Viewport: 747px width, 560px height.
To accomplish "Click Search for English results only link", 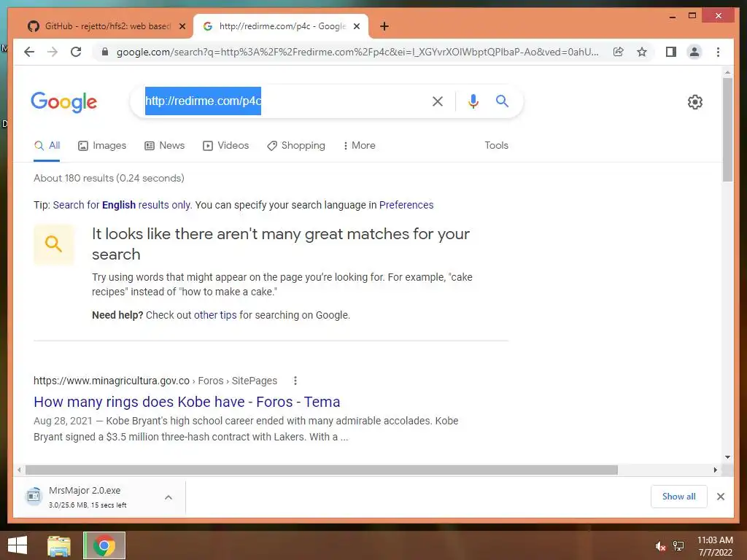I will (122, 205).
